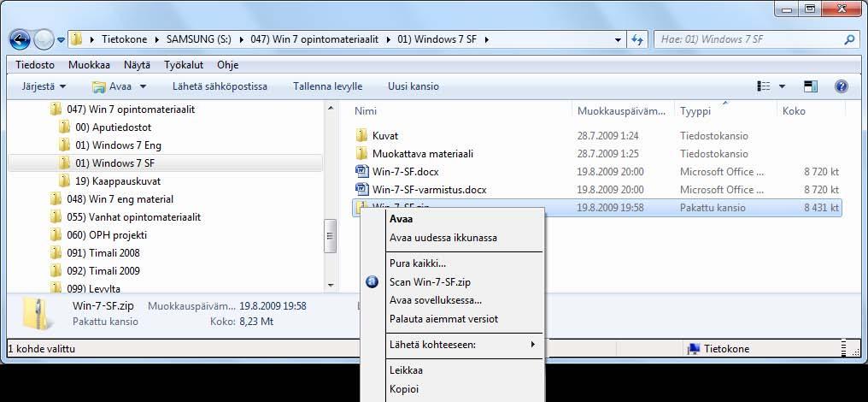This screenshot has height=402, width=868.
Task: Click the blue scan icon in context menu
Action: (x=372, y=281)
